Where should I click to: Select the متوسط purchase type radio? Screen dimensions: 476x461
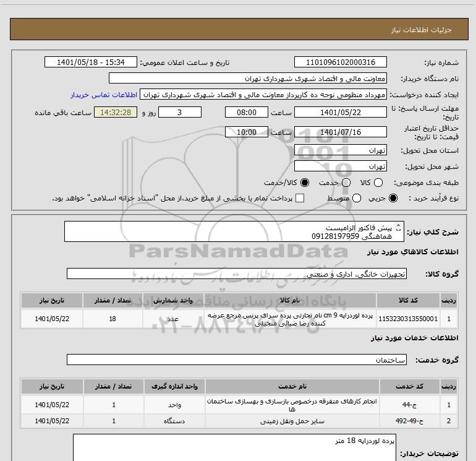pyautogui.click(x=357, y=199)
